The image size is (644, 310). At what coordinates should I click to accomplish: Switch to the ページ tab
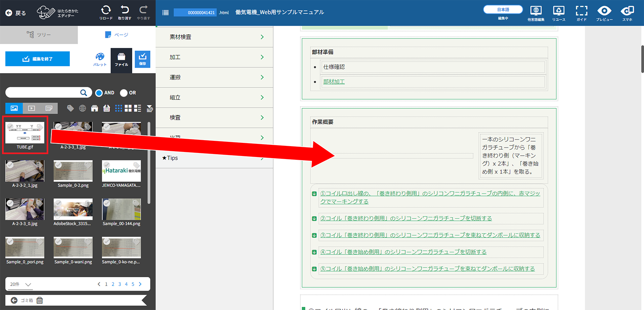coord(117,35)
